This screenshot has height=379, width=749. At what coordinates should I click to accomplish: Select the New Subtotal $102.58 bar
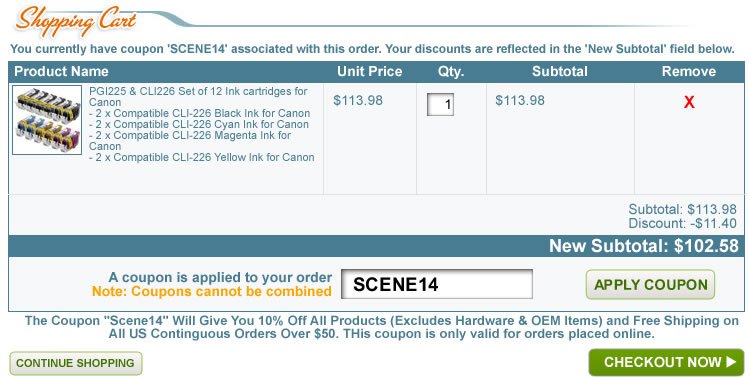[x=376, y=246]
